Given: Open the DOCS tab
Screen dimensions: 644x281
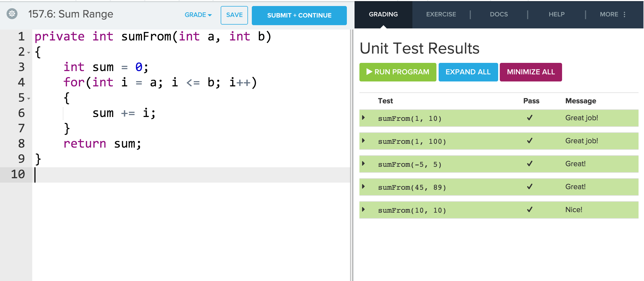Looking at the screenshot, I should coord(499,14).
